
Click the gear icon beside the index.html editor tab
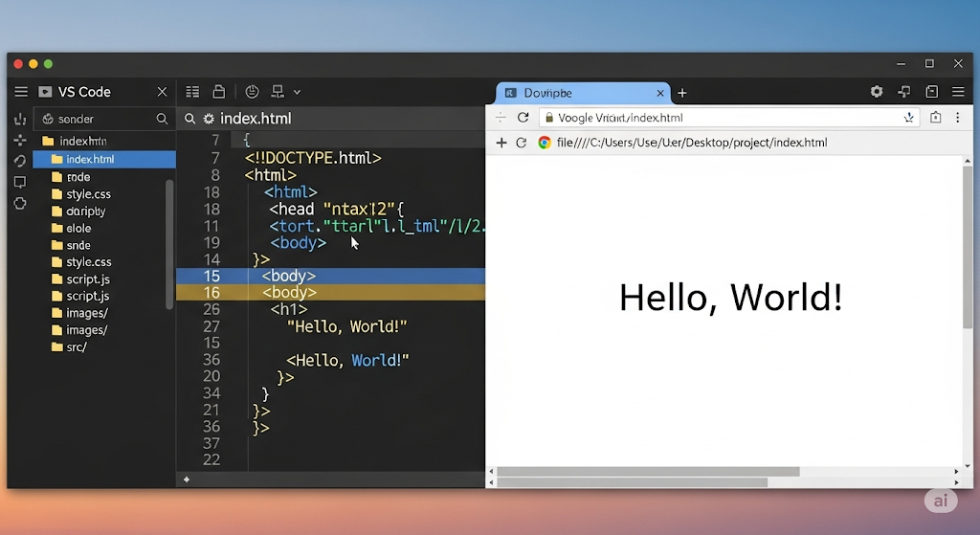(x=208, y=119)
